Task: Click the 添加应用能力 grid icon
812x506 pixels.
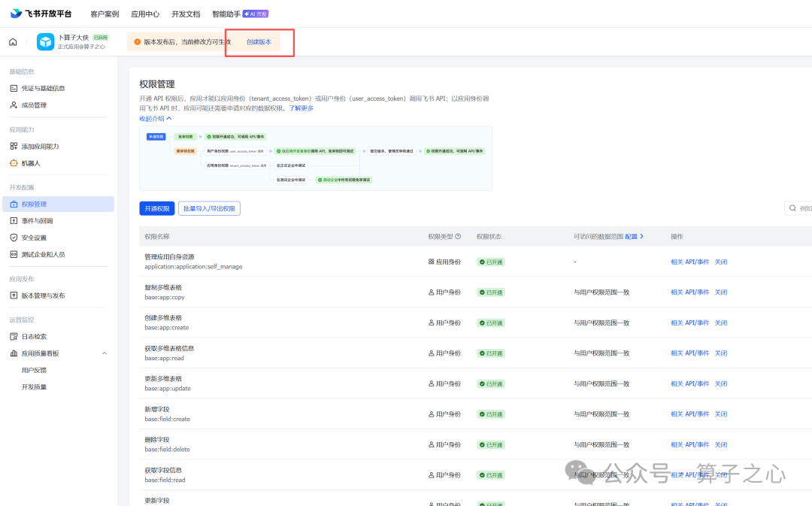Action: (14, 147)
